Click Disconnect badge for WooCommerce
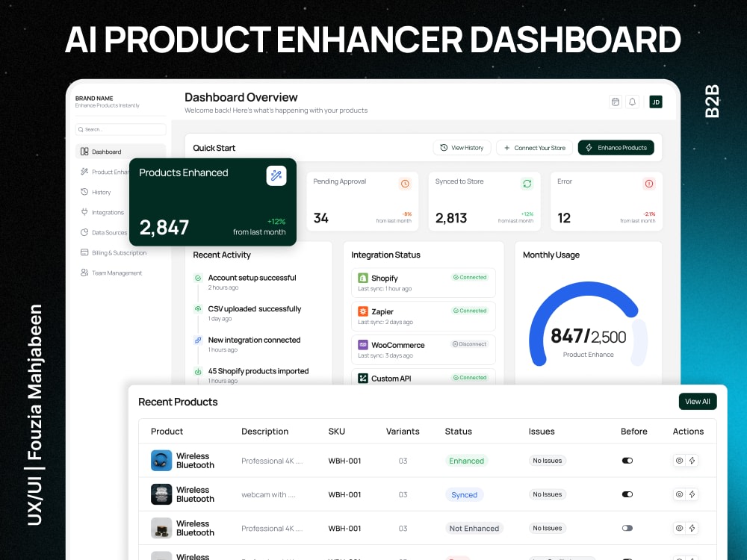Viewport: 747px width, 560px height. click(x=469, y=343)
